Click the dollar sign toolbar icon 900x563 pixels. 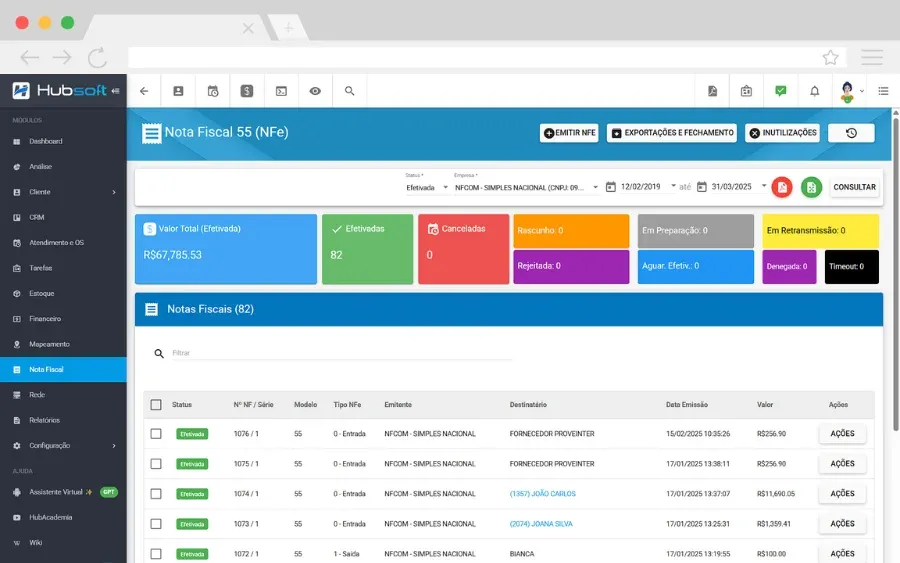click(247, 91)
